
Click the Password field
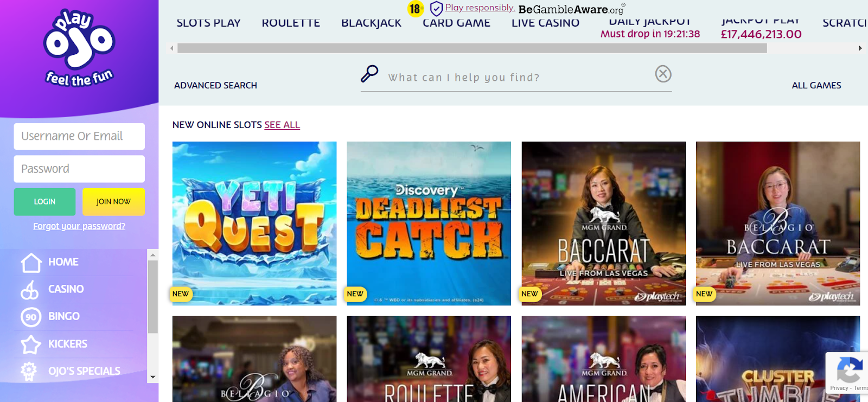pos(79,169)
